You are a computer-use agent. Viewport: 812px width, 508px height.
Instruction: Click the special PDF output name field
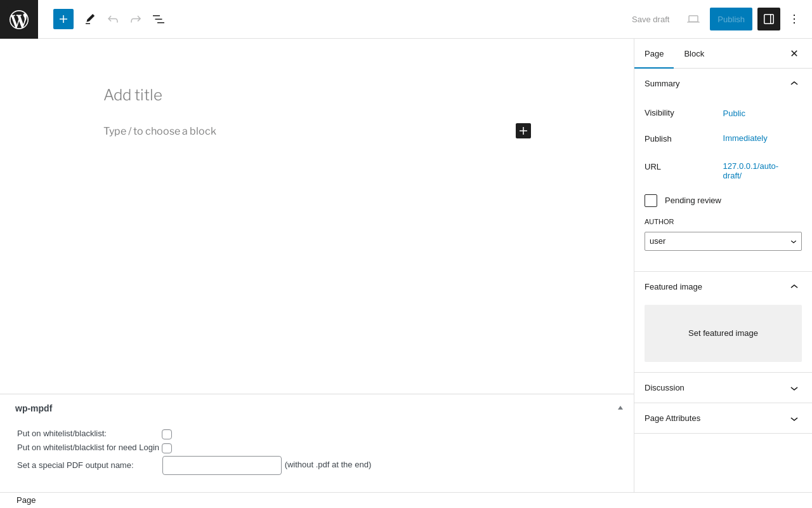[x=222, y=465]
